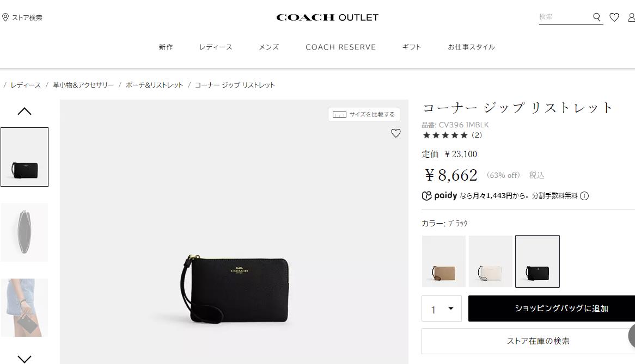Click the Paidy info circle icon
Image resolution: width=635 pixels, height=364 pixels.
coord(584,196)
